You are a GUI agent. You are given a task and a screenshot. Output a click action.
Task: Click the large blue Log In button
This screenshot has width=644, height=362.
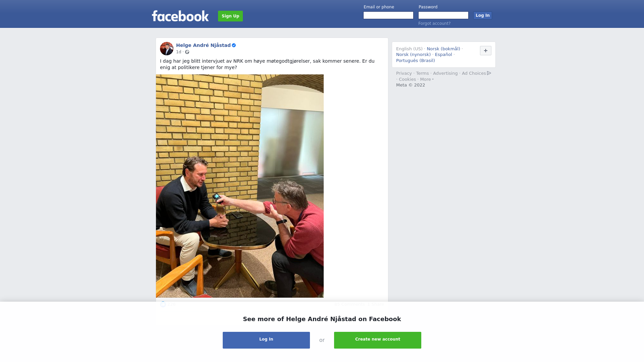(x=266, y=340)
